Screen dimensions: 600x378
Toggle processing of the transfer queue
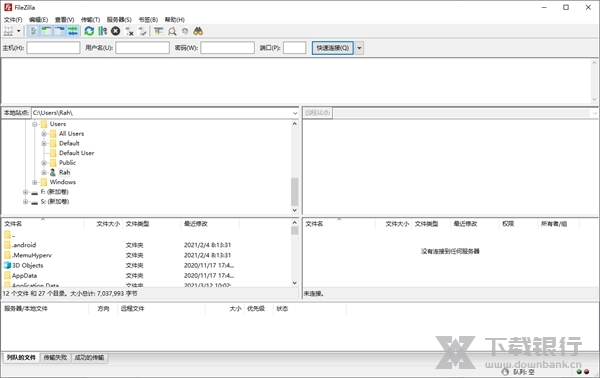point(103,31)
